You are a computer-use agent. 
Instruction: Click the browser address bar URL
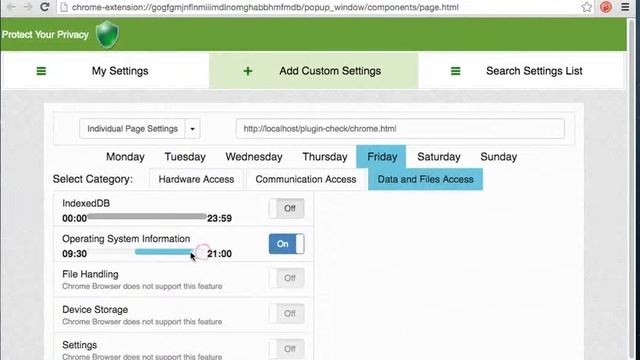pyautogui.click(x=265, y=7)
